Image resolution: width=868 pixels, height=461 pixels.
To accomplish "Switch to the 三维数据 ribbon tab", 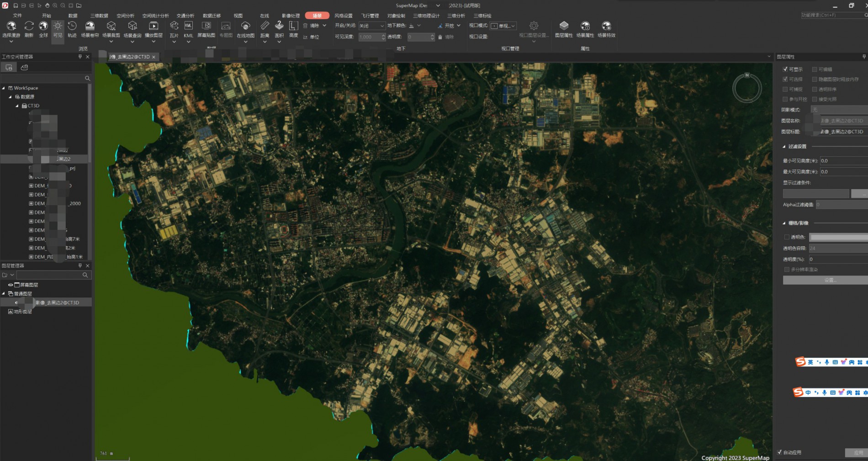I will (99, 16).
